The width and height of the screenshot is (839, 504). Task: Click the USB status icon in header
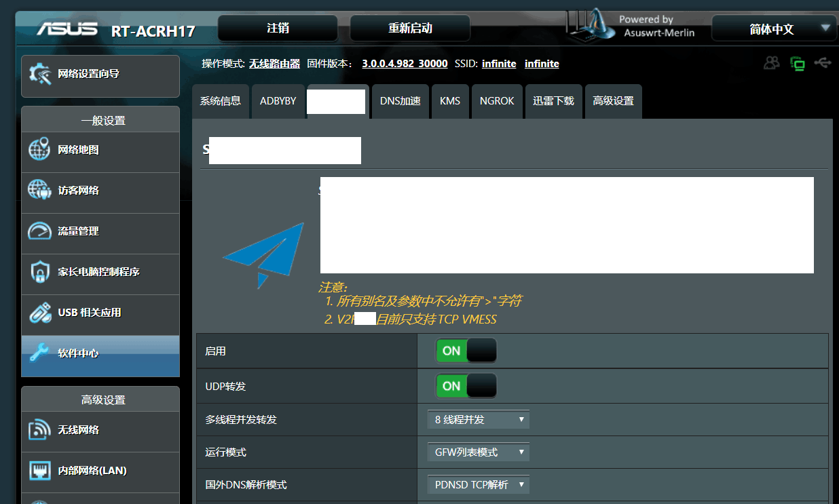[x=823, y=62]
